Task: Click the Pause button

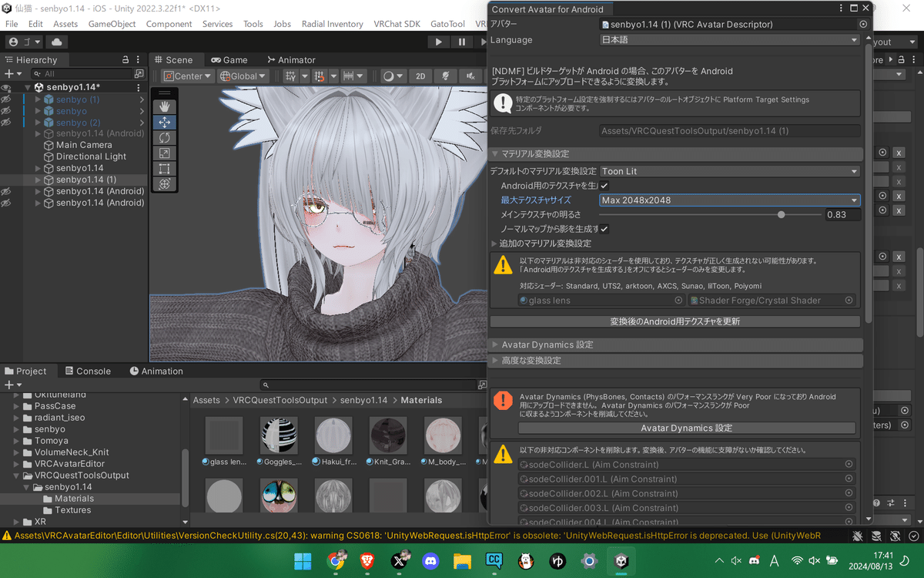Action: pos(460,42)
